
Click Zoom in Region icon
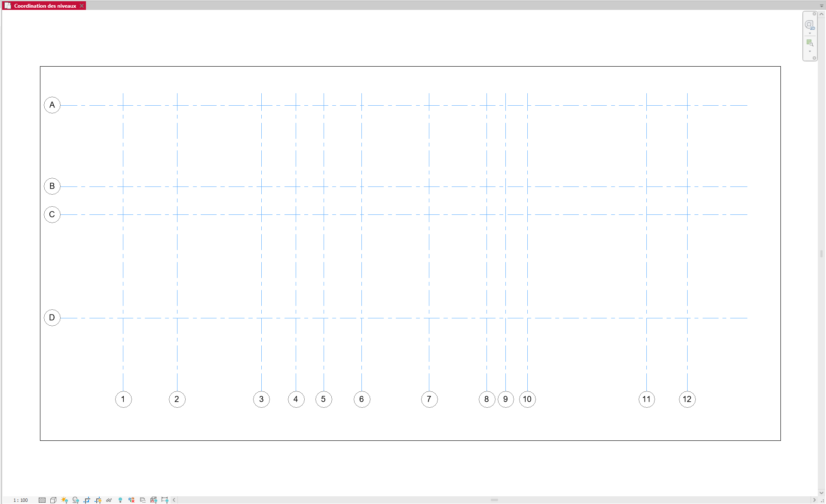pyautogui.click(x=810, y=43)
